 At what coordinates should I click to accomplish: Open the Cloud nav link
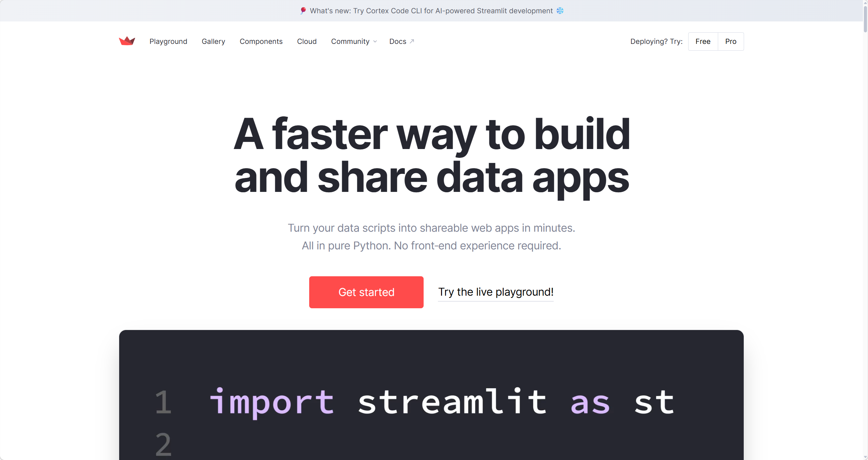[x=306, y=42]
